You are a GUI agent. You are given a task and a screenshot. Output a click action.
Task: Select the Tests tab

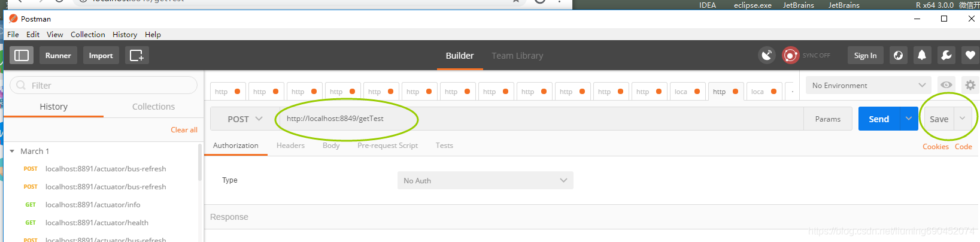(444, 145)
